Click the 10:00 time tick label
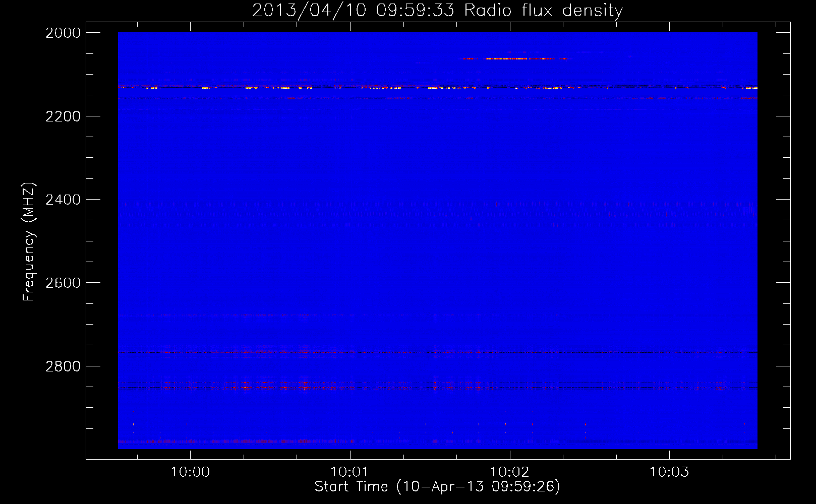This screenshot has height=504, width=816. point(190,472)
